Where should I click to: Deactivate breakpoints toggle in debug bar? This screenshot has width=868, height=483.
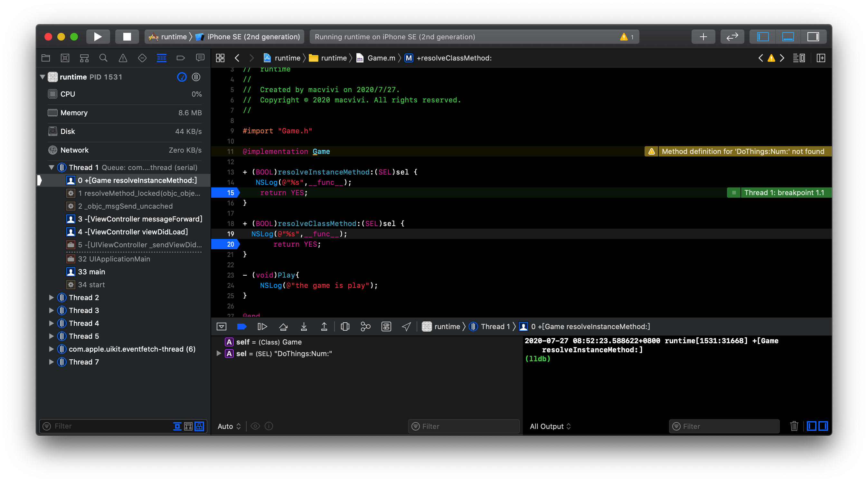[242, 326]
